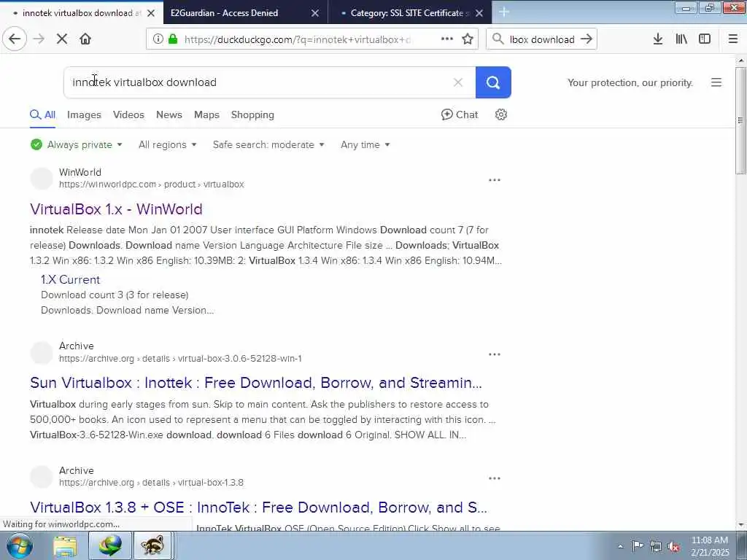Click the winworldpc.com product virtualbox URL
Image resolution: width=747 pixels, height=560 pixels.
[x=152, y=184]
